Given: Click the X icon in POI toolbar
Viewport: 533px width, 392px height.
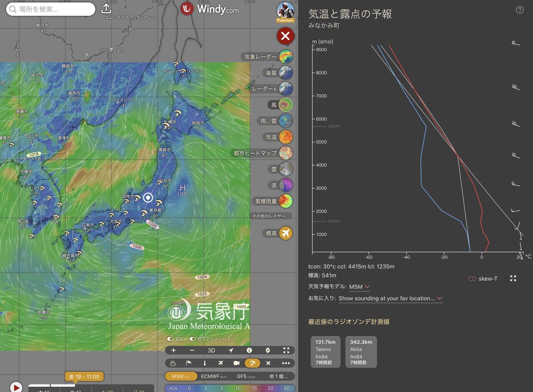Looking at the screenshot, I should 268,363.
